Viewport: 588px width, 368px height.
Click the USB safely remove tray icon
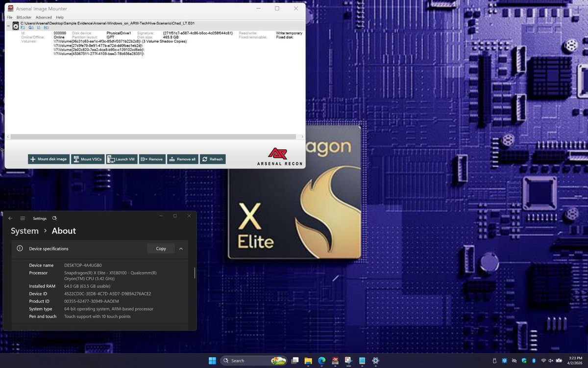click(494, 361)
